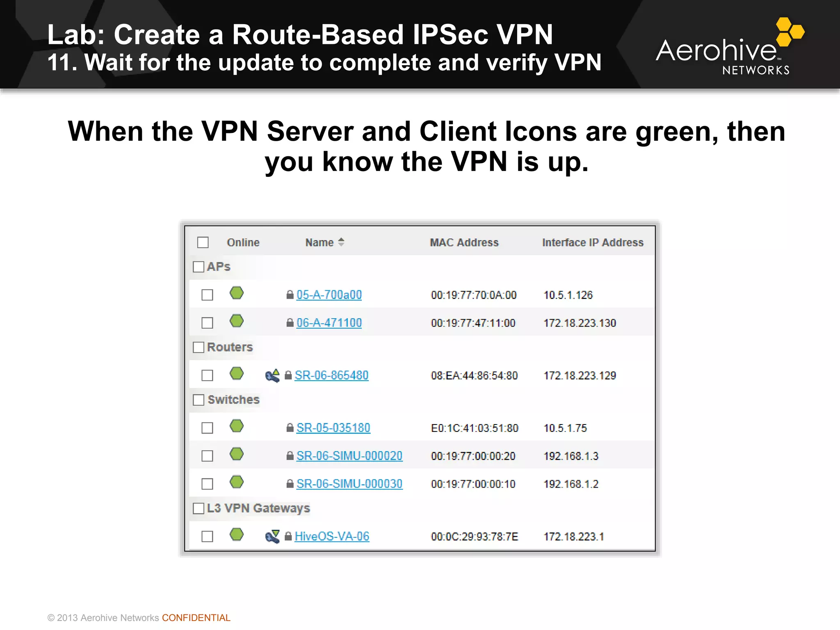The height and width of the screenshot is (630, 840).
Task: Click the VPN server icon beside HiveOS-VA-06
Action: tap(272, 536)
